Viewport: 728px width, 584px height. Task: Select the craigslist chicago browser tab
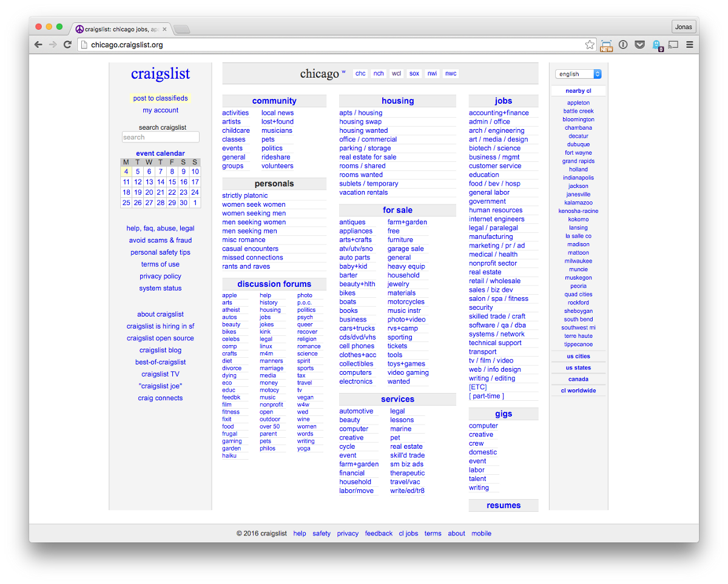(121, 29)
